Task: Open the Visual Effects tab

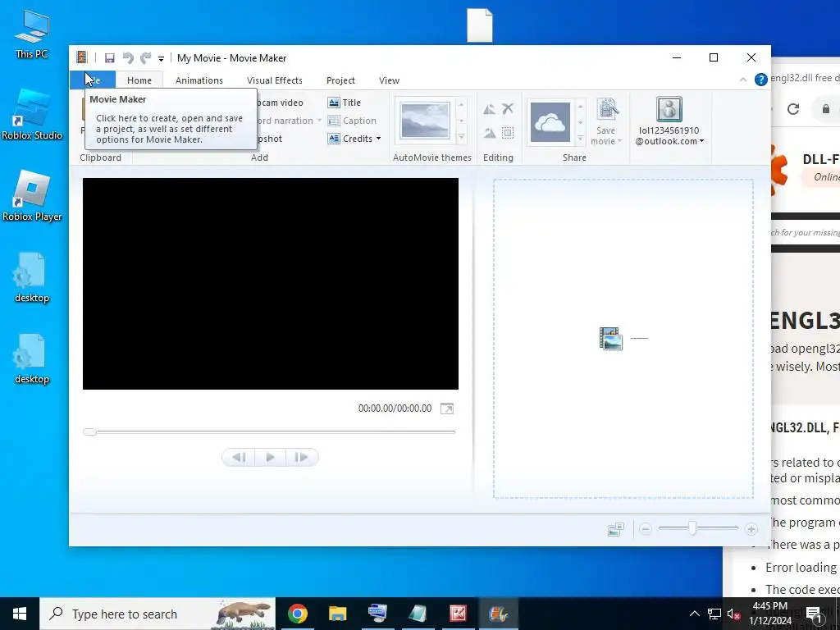Action: 274,80
